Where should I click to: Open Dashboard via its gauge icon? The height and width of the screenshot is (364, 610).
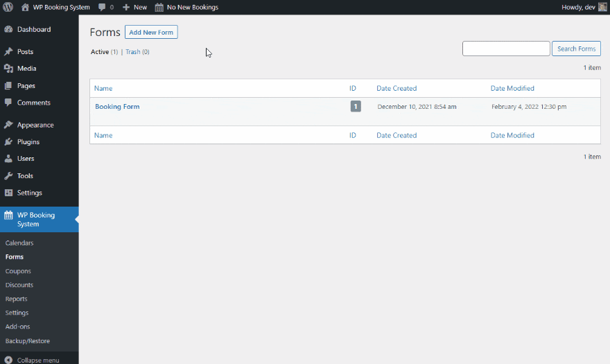click(8, 29)
